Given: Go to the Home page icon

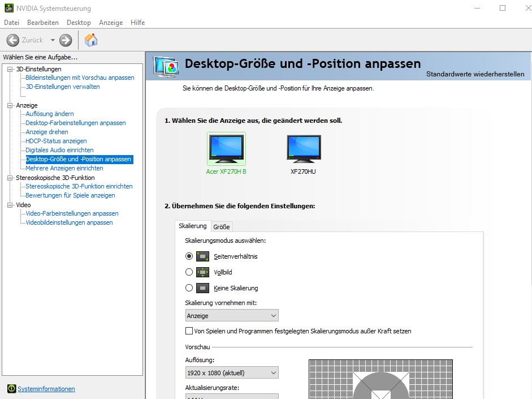Looking at the screenshot, I should click(91, 40).
